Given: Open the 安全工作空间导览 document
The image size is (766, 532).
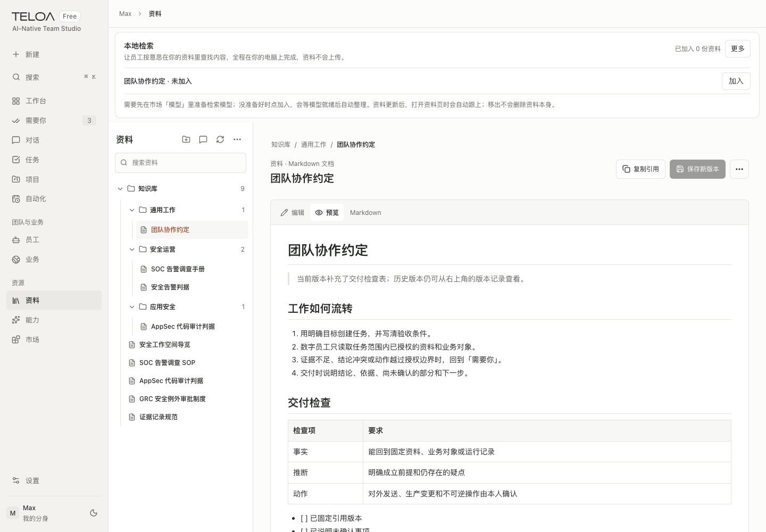Looking at the screenshot, I should click(x=186, y=345).
